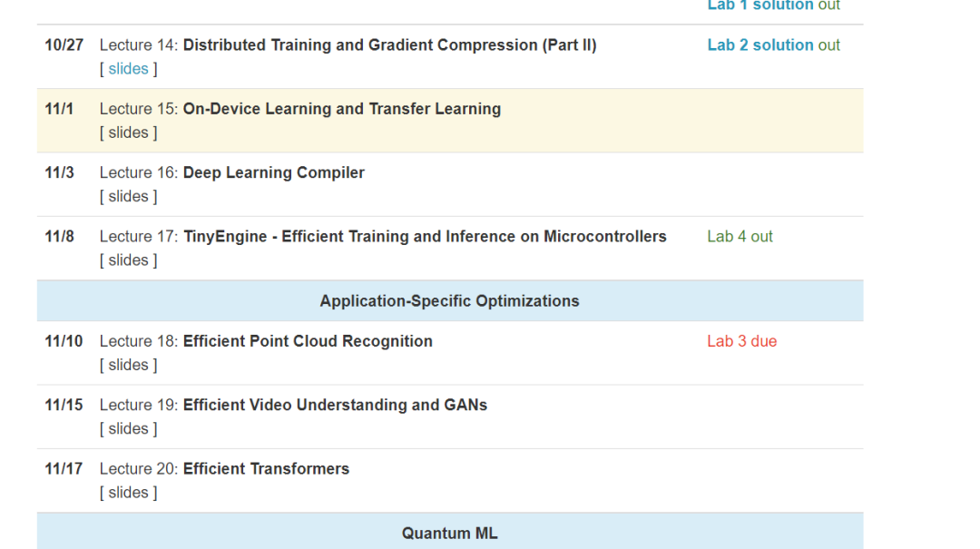
Task: Select the Quantum ML section header
Action: click(449, 534)
